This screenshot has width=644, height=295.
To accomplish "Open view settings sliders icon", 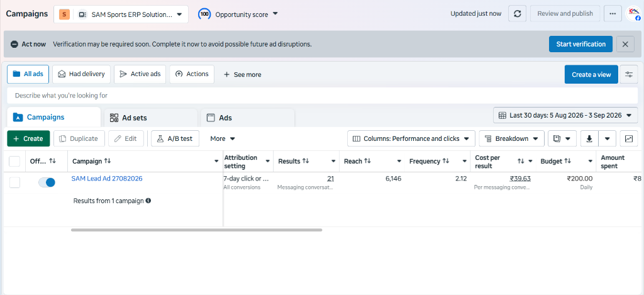I will (x=629, y=74).
